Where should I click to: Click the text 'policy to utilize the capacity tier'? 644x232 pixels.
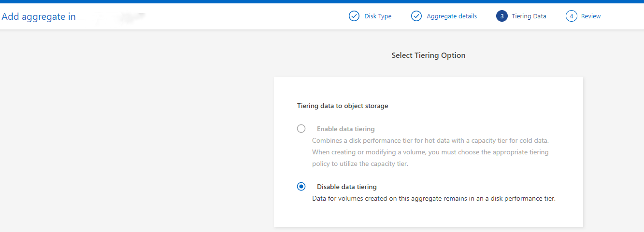pyautogui.click(x=360, y=164)
